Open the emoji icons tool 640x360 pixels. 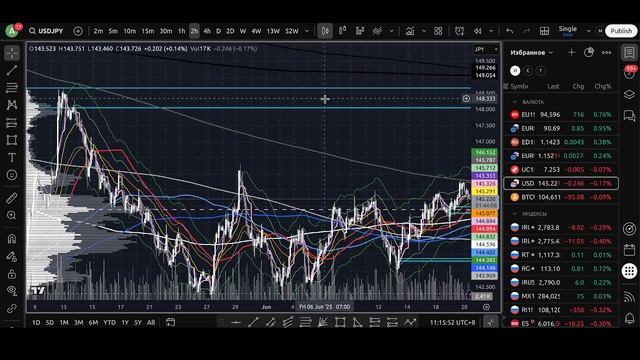(x=12, y=175)
